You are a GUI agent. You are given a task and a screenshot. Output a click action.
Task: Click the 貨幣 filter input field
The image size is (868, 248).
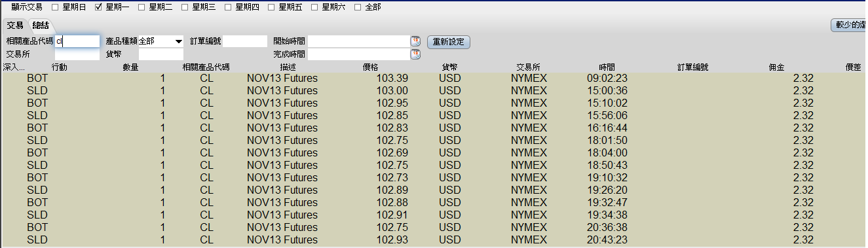[x=160, y=54]
